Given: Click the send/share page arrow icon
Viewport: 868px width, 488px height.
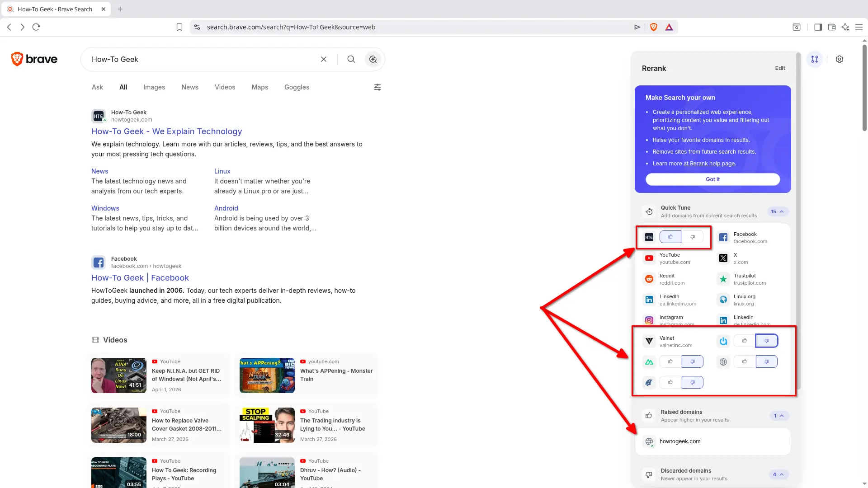Looking at the screenshot, I should (637, 27).
